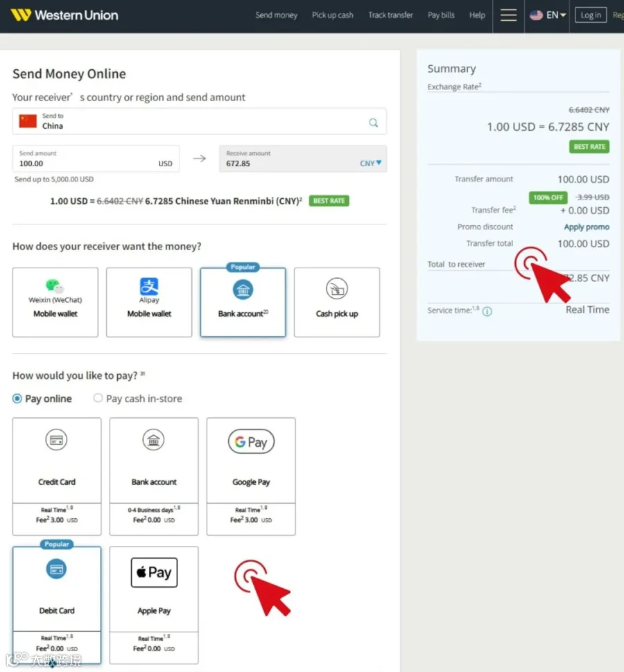Select Debit Card payment card
Viewport: 624px width, 672px height.
tap(57, 605)
